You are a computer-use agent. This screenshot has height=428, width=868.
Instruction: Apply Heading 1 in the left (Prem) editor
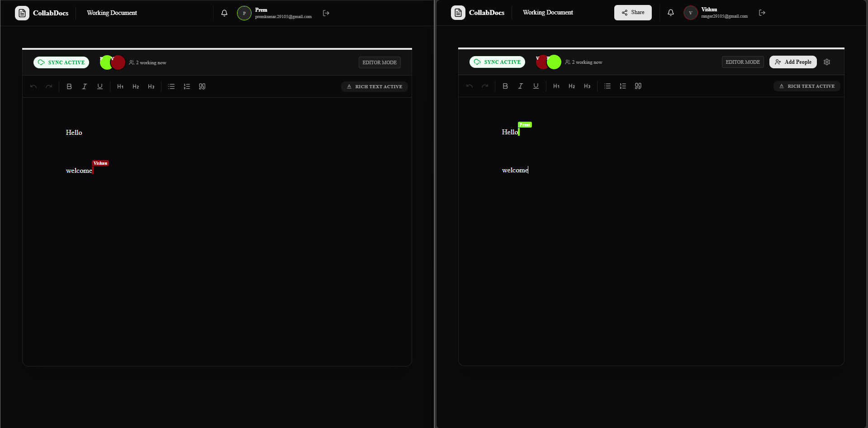[x=120, y=86]
